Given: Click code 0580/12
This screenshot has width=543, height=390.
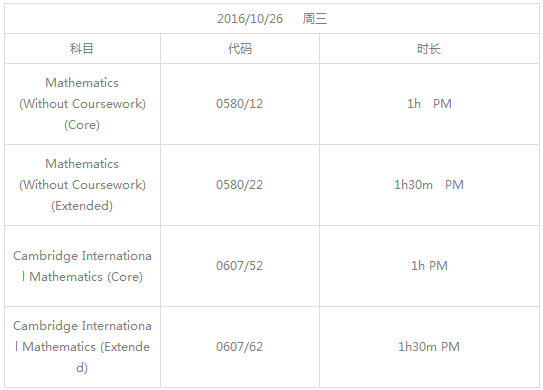Looking at the screenshot, I should (239, 104).
